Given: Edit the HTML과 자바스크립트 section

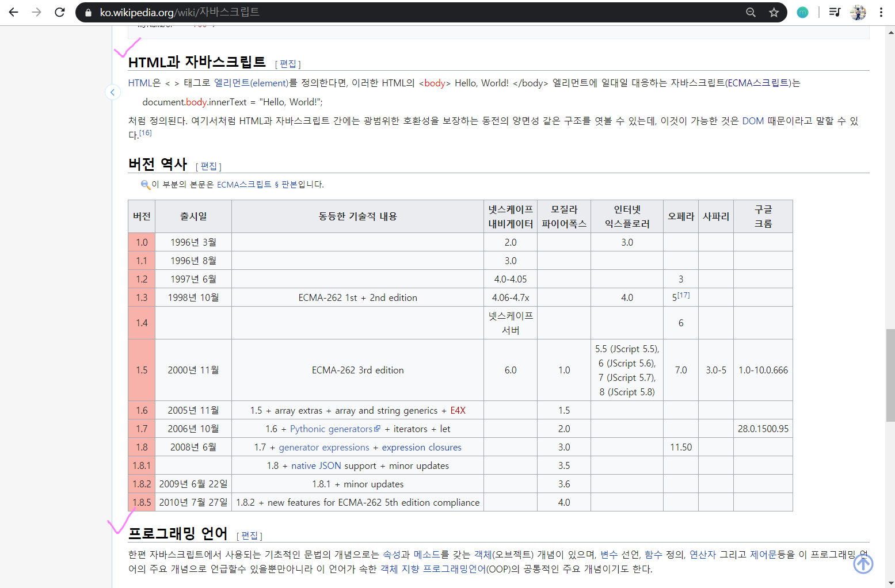Looking at the screenshot, I should coord(288,64).
